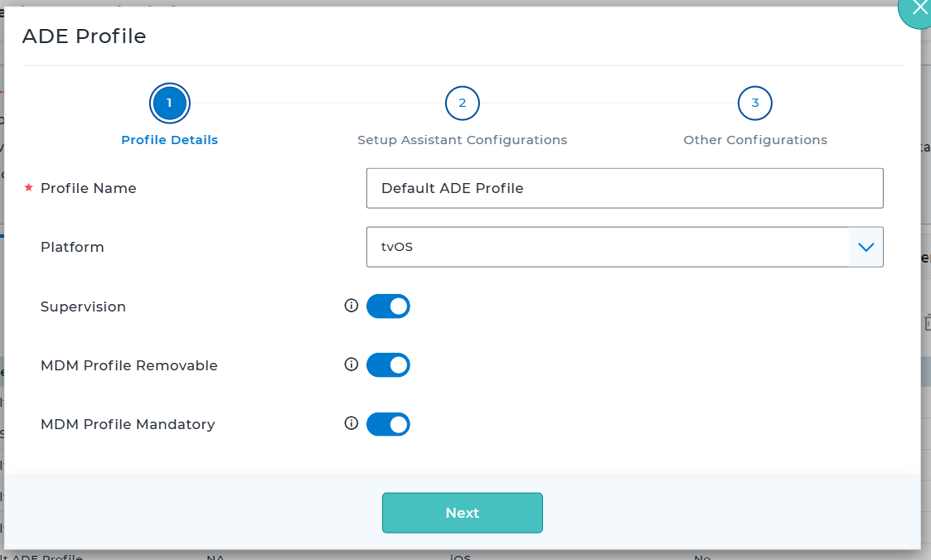The image size is (931, 560).
Task: Toggle the MDM Profile Mandatory switch
Action: [x=388, y=424]
